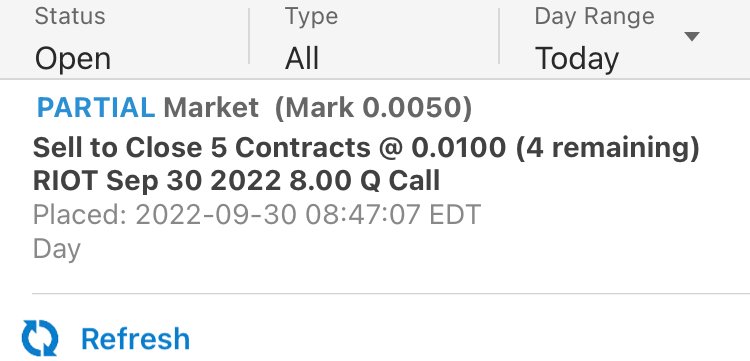Click the RIOT ticker symbol
The height and width of the screenshot is (361, 750).
66,181
